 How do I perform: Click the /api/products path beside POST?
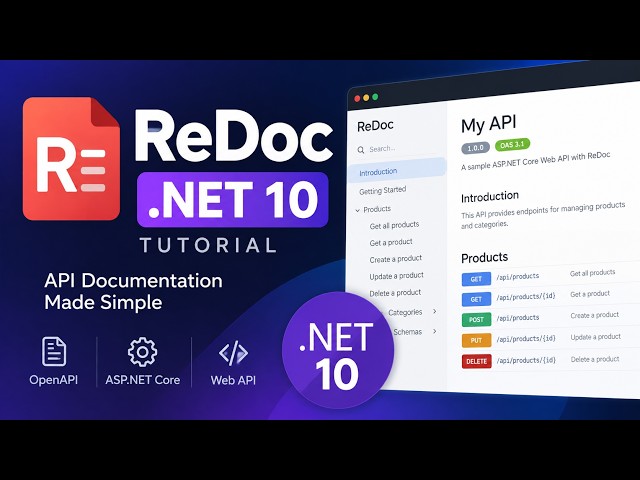pos(518,318)
